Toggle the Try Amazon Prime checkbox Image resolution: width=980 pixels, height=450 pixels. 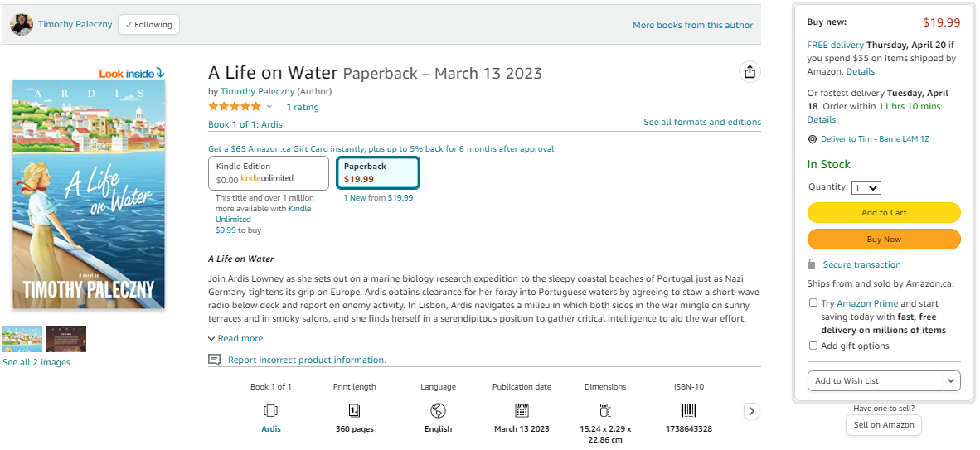(x=813, y=303)
